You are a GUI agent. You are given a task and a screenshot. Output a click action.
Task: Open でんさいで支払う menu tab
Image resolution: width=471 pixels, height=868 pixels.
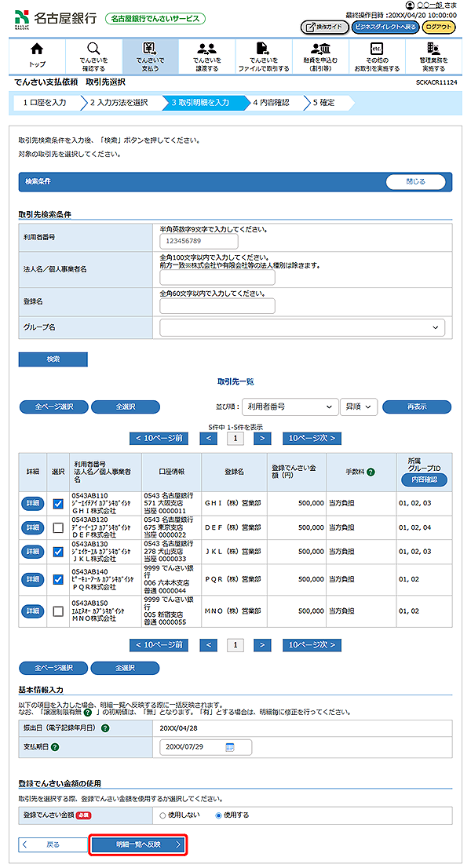(x=150, y=57)
